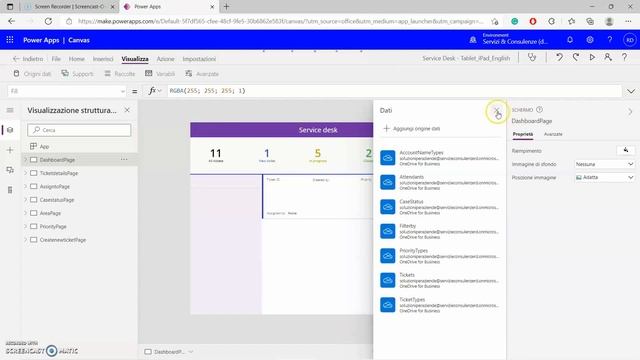
Task: Open the DashboardPage ellipsis menu
Action: tap(124, 160)
